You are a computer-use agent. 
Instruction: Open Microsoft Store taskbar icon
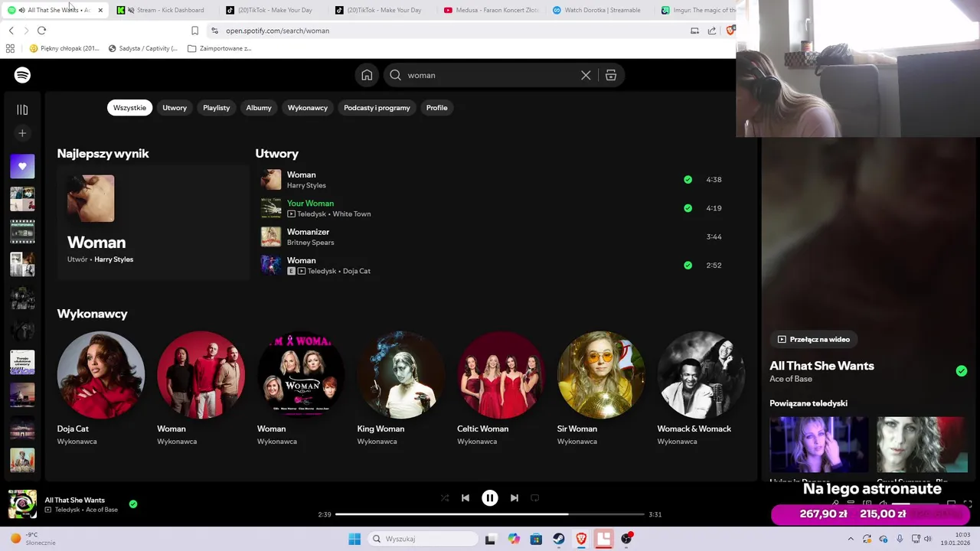tap(536, 539)
